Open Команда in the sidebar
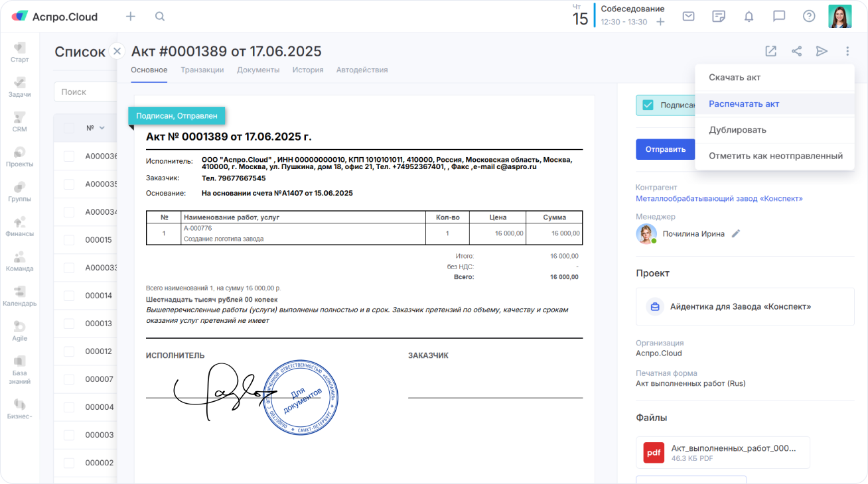The width and height of the screenshot is (868, 484). tap(19, 262)
